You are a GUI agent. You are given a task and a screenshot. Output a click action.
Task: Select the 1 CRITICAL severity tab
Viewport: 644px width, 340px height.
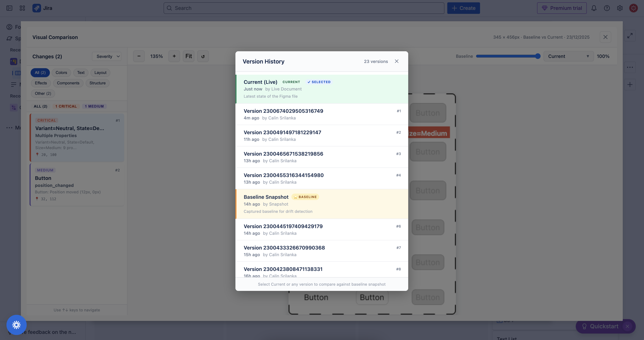coord(66,106)
